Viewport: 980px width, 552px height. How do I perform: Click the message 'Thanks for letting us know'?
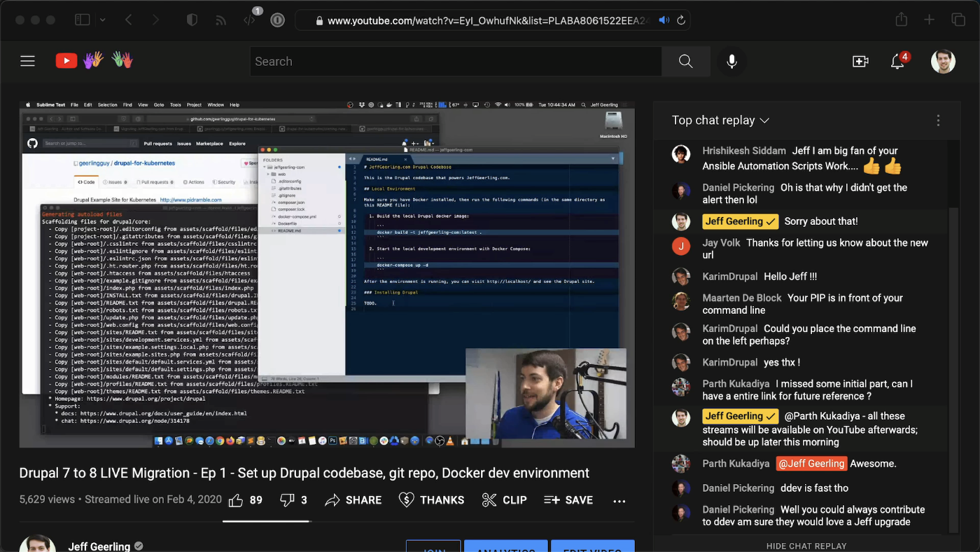[815, 249]
